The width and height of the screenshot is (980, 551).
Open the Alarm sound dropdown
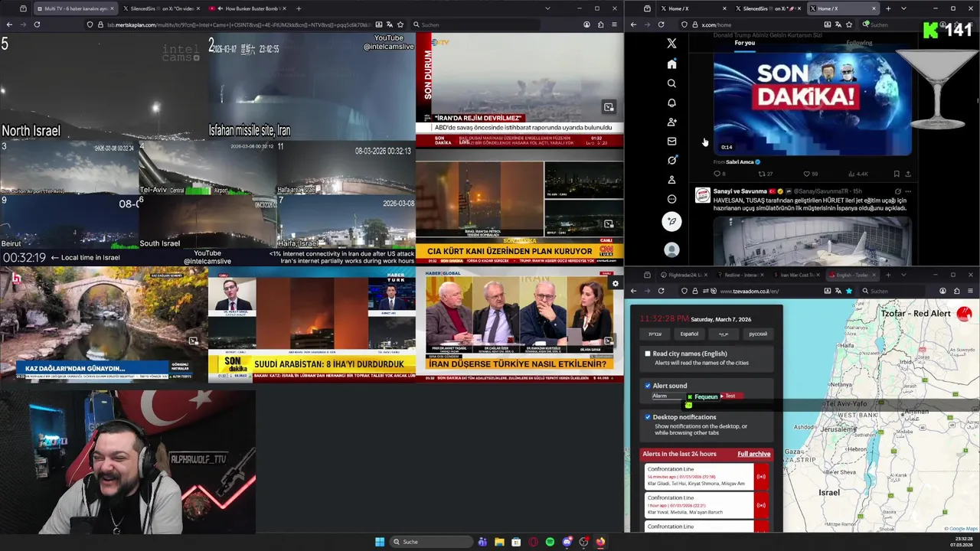668,396
